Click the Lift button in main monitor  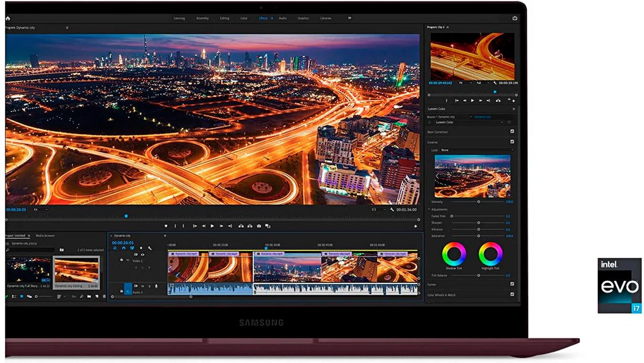(x=241, y=226)
